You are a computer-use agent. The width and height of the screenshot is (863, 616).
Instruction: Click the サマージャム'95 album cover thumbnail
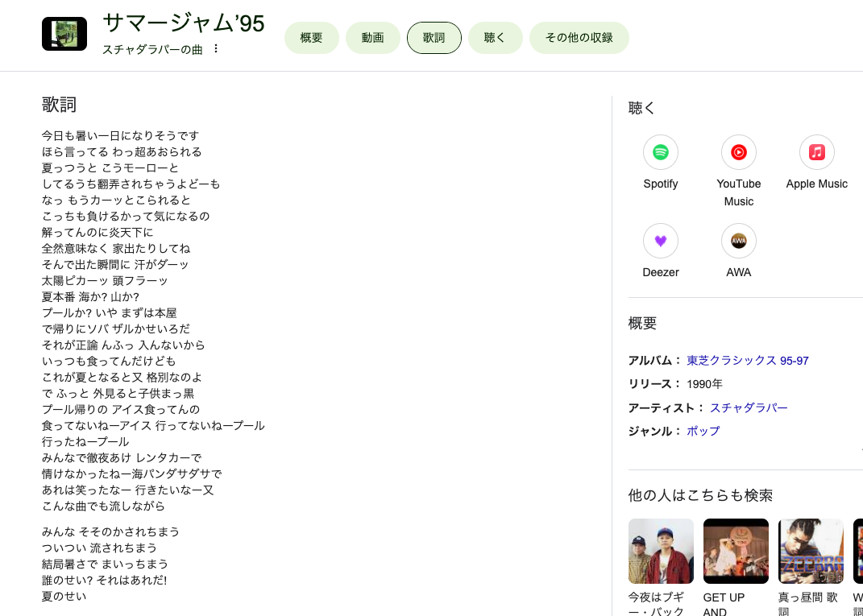(x=64, y=34)
